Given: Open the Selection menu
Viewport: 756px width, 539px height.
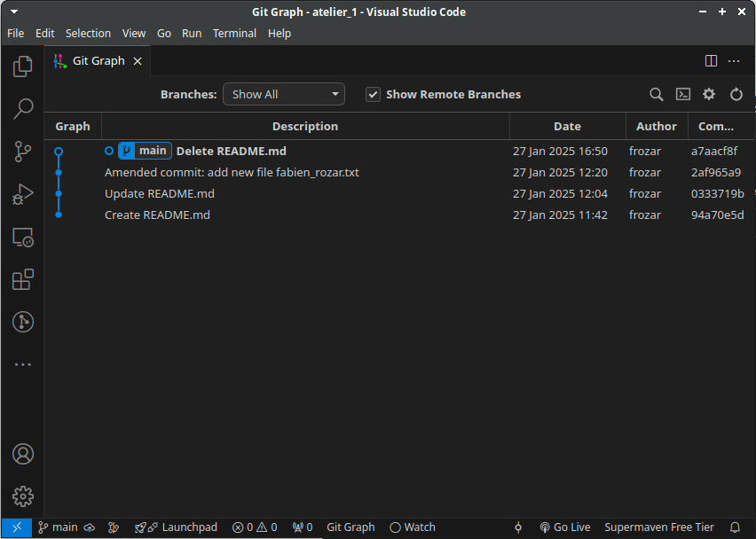Looking at the screenshot, I should 88,33.
